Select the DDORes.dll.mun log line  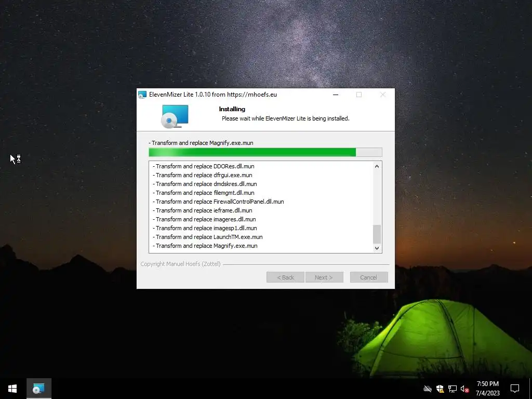pyautogui.click(x=204, y=166)
